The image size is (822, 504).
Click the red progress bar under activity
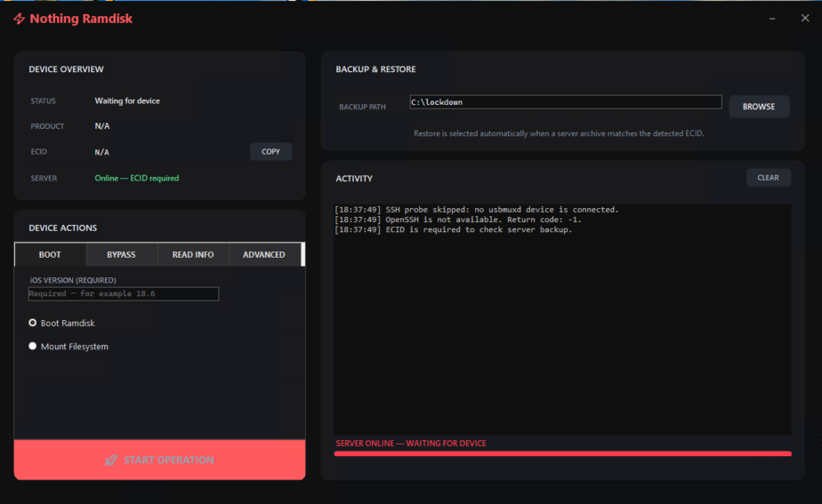pyautogui.click(x=562, y=453)
